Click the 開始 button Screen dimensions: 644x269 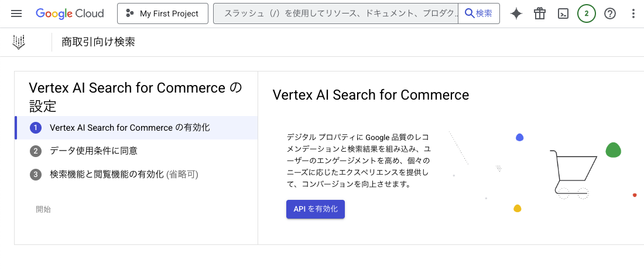(x=43, y=209)
